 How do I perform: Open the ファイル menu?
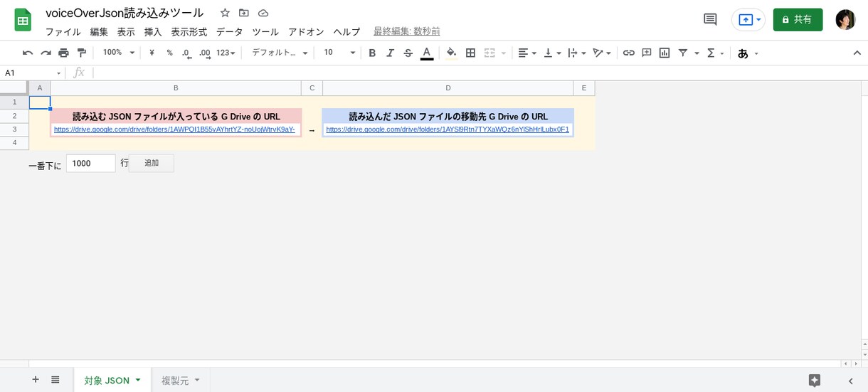click(63, 32)
